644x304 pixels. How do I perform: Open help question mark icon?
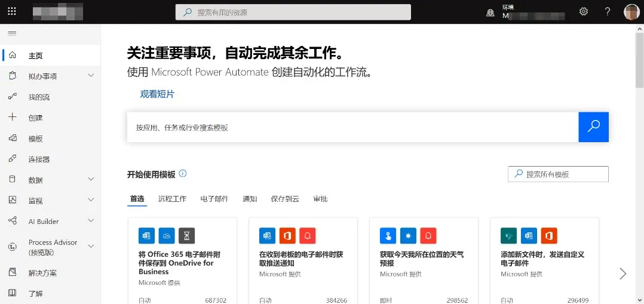tap(608, 11)
